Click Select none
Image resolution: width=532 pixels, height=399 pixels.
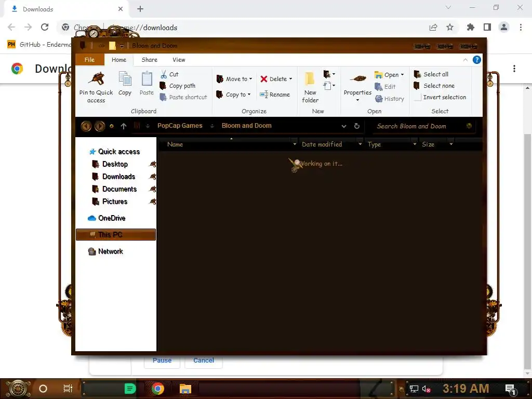tap(434, 86)
